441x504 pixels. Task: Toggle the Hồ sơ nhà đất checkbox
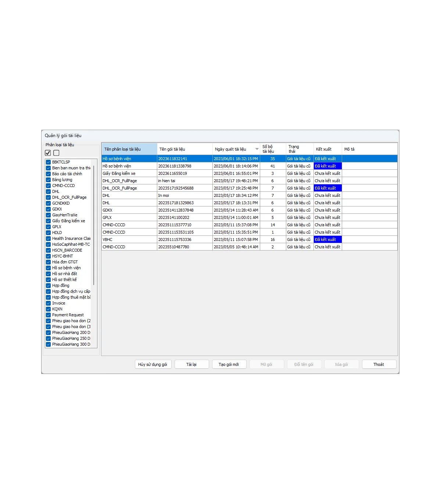pyautogui.click(x=48, y=274)
